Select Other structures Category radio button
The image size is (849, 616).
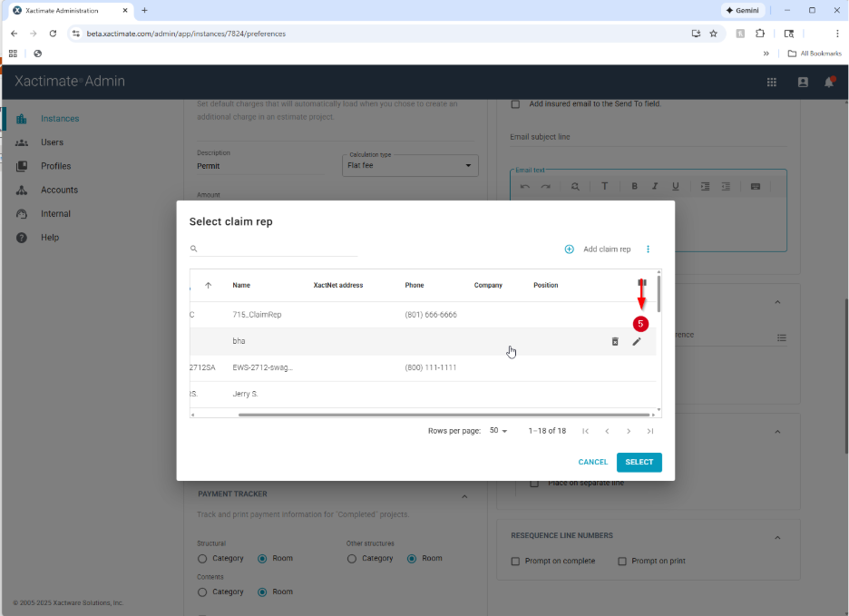click(x=352, y=559)
